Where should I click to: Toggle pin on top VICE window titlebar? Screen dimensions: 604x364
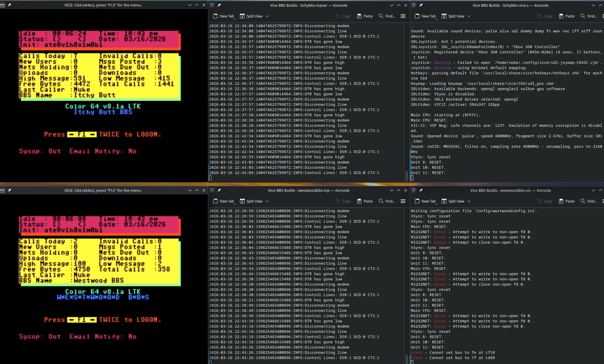coord(9,5)
